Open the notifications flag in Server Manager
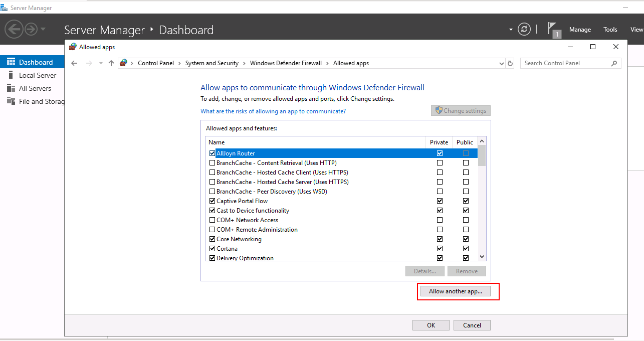The width and height of the screenshot is (644, 341). (x=553, y=30)
